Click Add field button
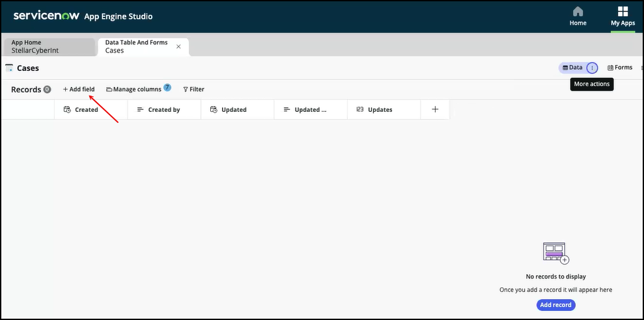 (x=79, y=89)
